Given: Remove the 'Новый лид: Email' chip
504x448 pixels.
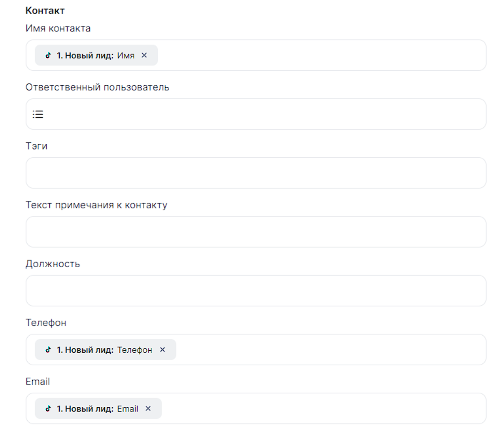Looking at the screenshot, I should point(148,409).
